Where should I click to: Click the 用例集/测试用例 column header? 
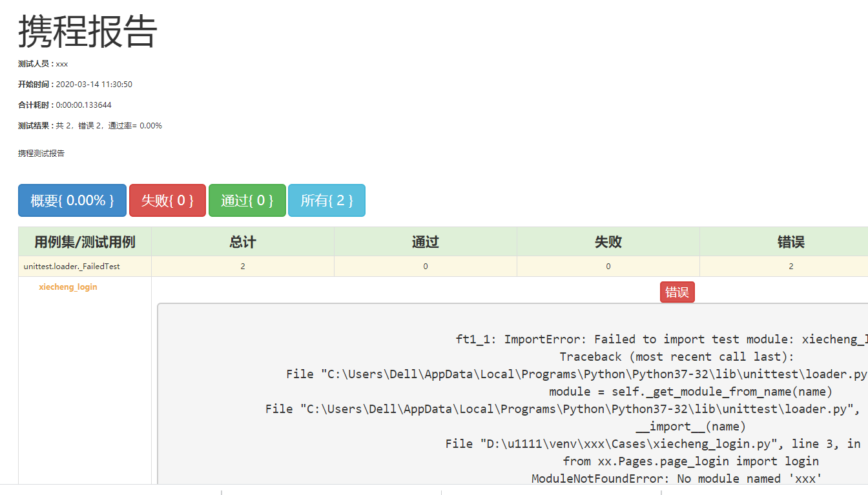pos(85,242)
